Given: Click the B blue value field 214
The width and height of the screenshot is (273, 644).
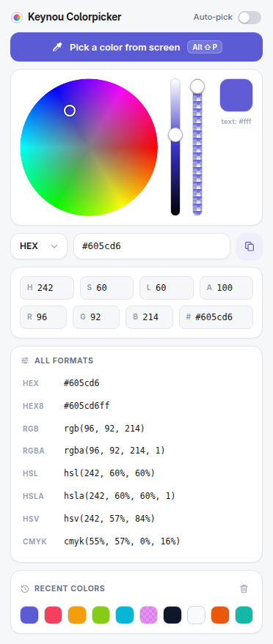Looking at the screenshot, I should [149, 317].
